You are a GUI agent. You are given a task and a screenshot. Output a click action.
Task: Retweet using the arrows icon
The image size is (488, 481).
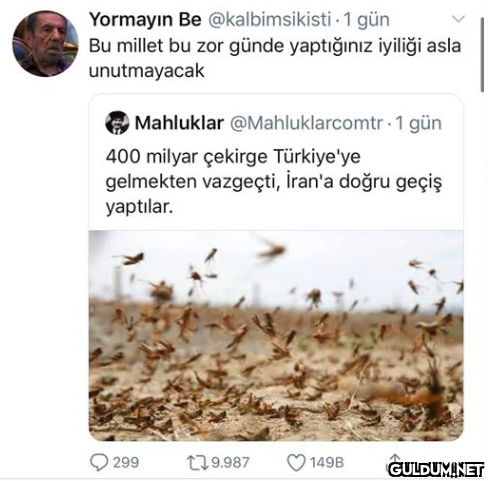point(197,463)
